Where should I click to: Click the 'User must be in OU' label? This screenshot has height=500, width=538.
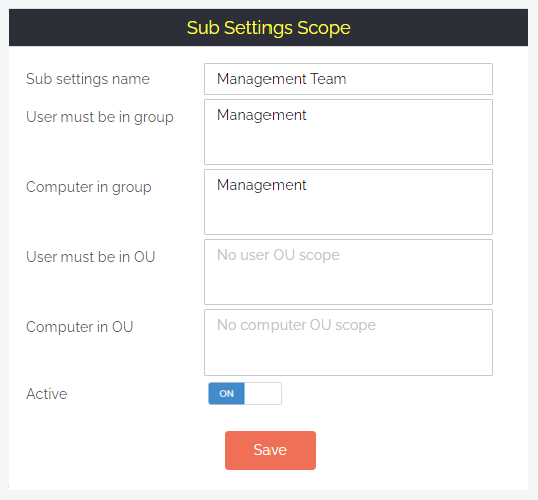click(91, 257)
